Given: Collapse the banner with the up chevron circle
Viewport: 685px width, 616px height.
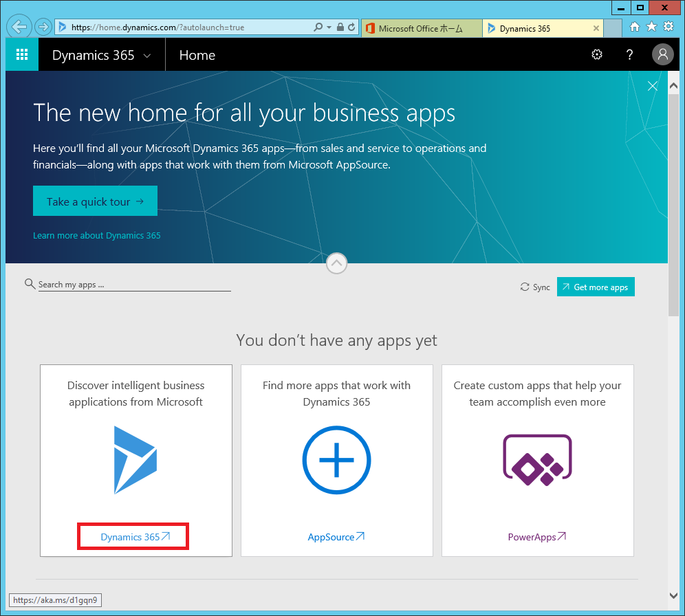Looking at the screenshot, I should (x=336, y=263).
